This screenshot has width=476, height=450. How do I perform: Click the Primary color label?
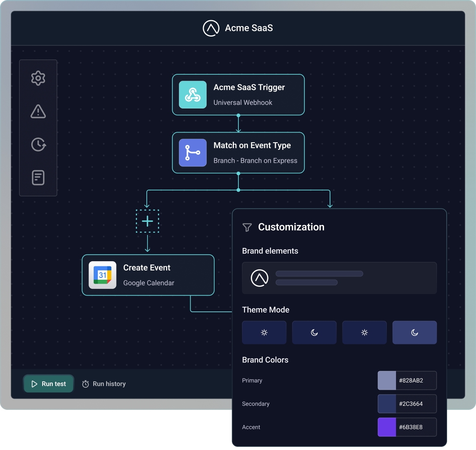pyautogui.click(x=252, y=380)
